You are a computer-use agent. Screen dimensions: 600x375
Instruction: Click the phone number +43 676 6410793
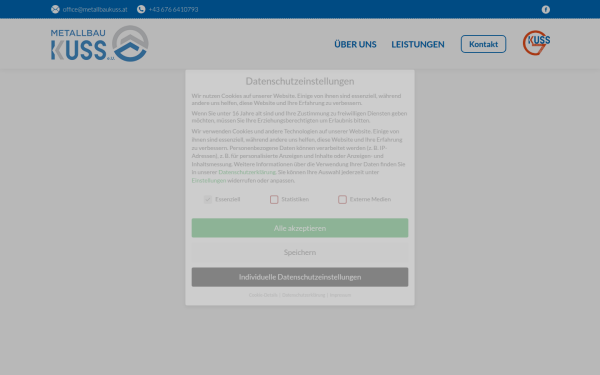173,10
